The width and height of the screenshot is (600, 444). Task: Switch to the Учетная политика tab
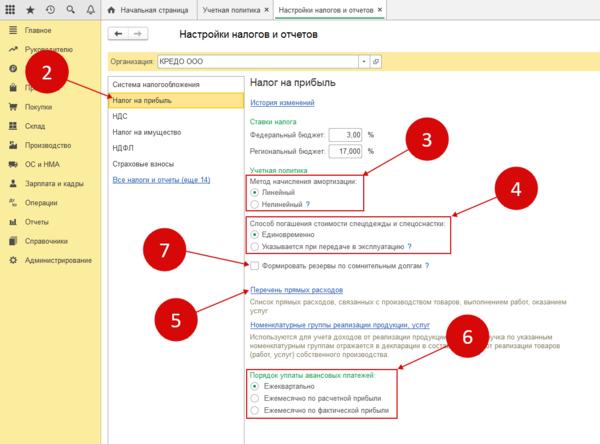click(230, 9)
